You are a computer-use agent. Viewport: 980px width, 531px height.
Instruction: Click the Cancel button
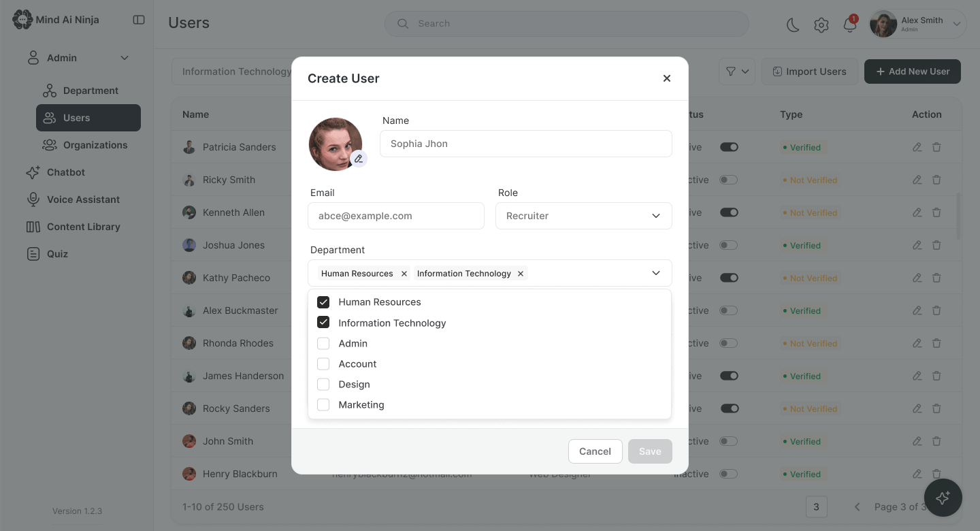(x=595, y=451)
